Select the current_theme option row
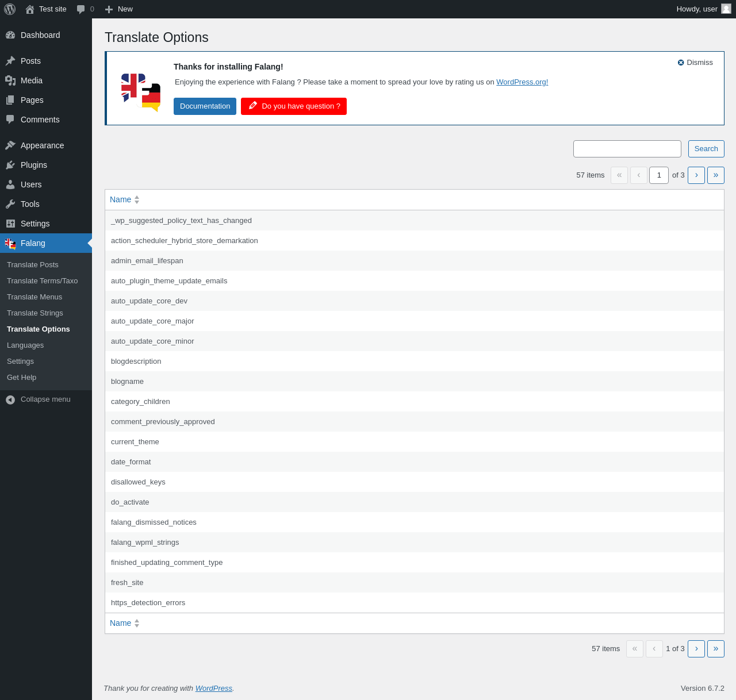Image resolution: width=736 pixels, height=700 pixels. (415, 442)
